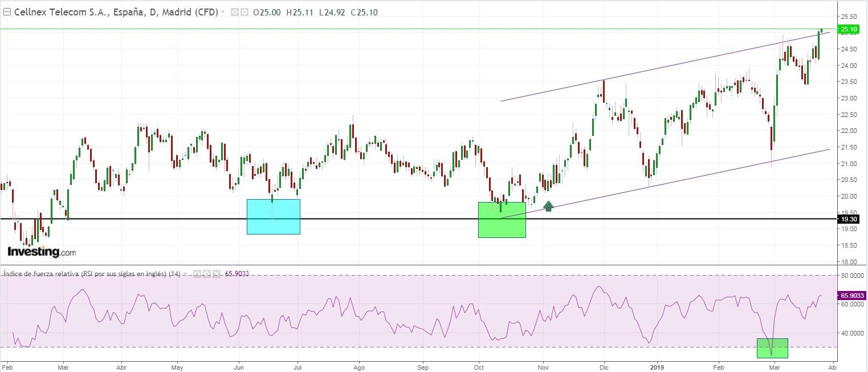Click the 20.00 price axis tick
This screenshot has height=372, width=868.
coord(849,196)
